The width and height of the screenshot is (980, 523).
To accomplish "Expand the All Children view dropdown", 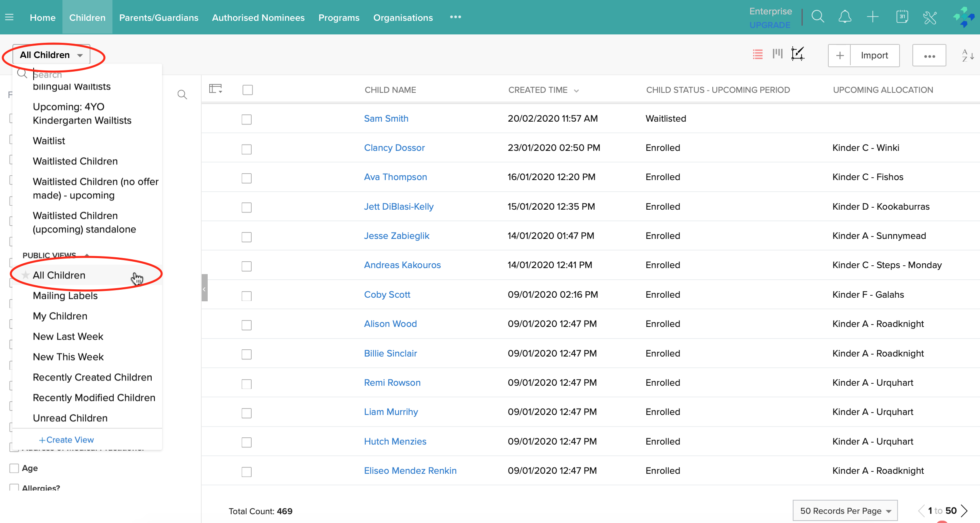I will [51, 55].
